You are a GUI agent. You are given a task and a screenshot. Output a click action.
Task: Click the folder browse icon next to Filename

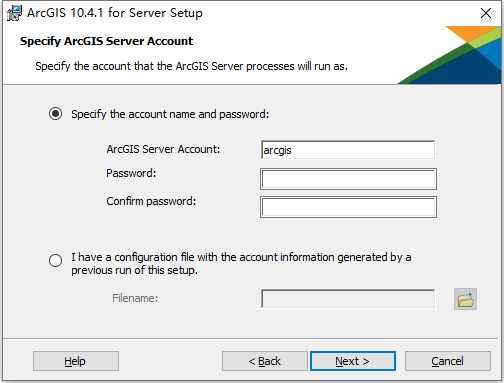pos(465,299)
